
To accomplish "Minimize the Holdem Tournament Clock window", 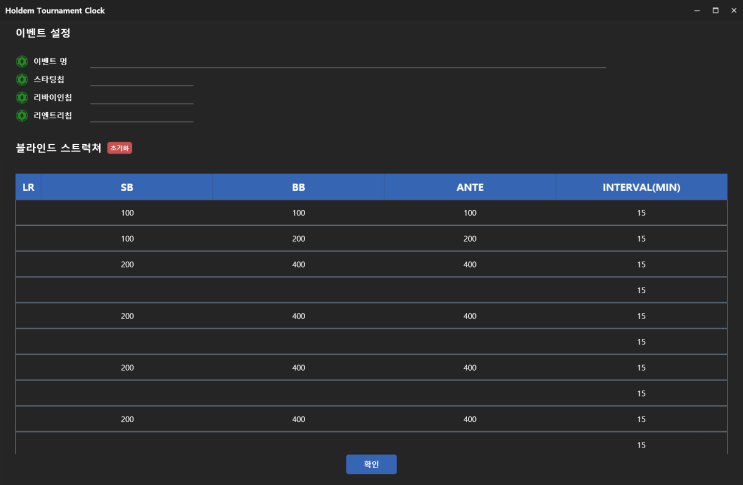I will click(x=697, y=10).
